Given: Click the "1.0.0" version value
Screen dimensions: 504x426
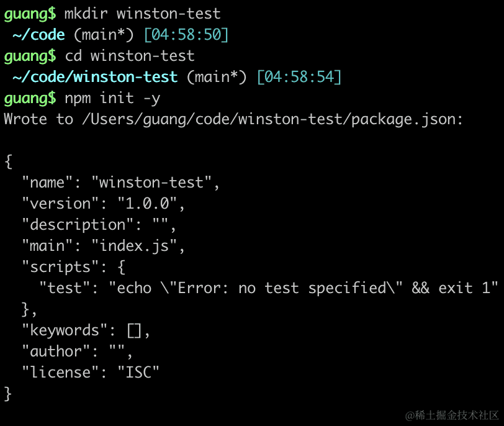Looking at the screenshot, I should [138, 204].
